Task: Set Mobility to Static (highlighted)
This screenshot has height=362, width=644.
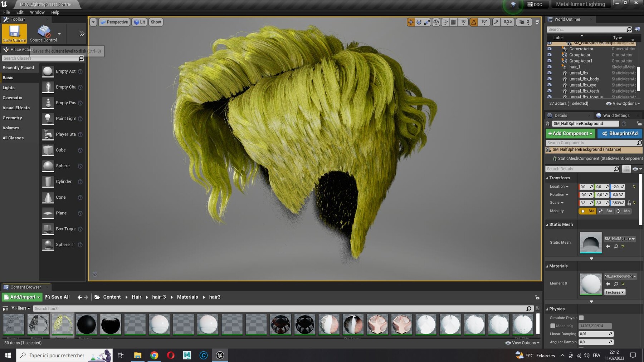Action: [x=587, y=211]
